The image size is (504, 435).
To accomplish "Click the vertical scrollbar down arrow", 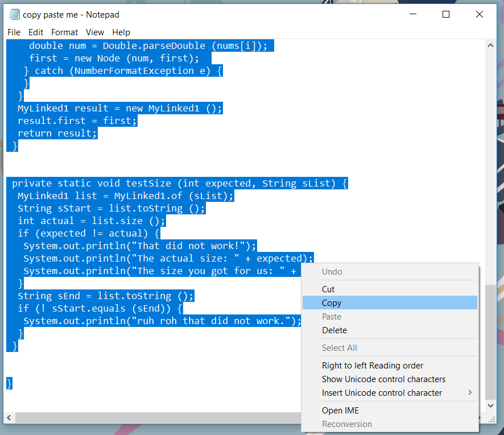I will pyautogui.click(x=490, y=405).
